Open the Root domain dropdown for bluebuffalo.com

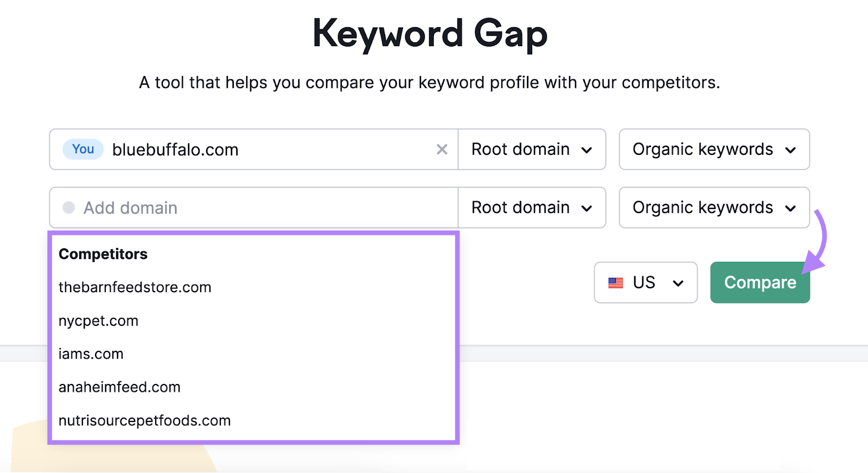[532, 149]
